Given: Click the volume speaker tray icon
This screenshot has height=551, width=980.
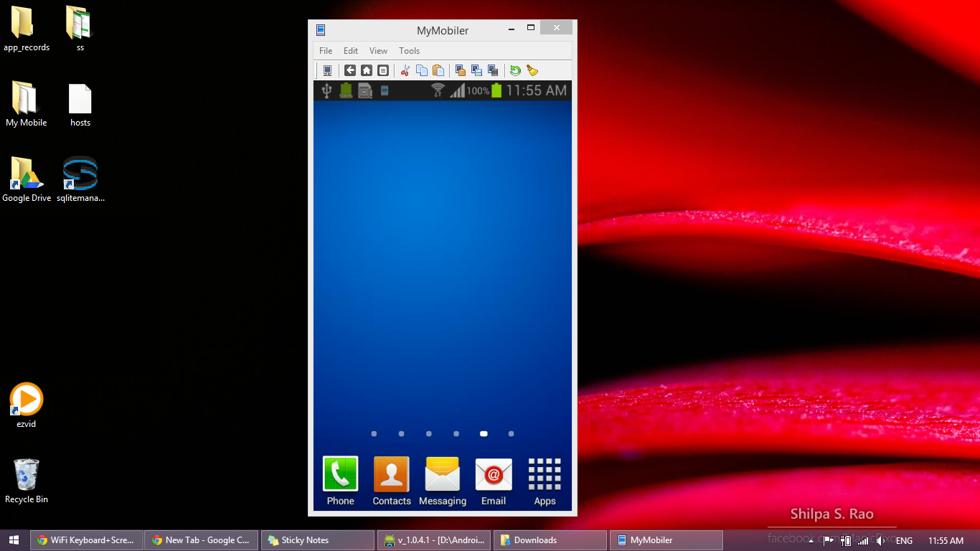Looking at the screenshot, I should tap(881, 541).
